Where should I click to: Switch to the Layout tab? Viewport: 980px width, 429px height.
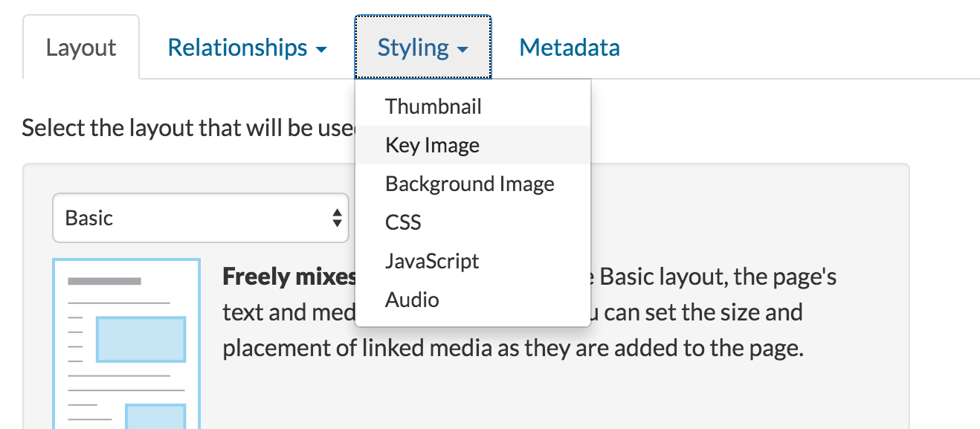81,48
